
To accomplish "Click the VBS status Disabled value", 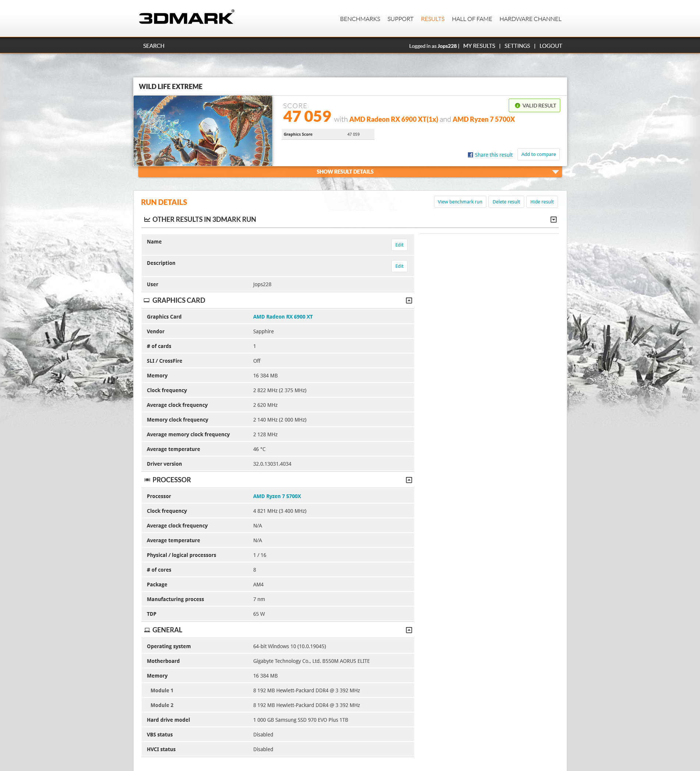I will [263, 735].
